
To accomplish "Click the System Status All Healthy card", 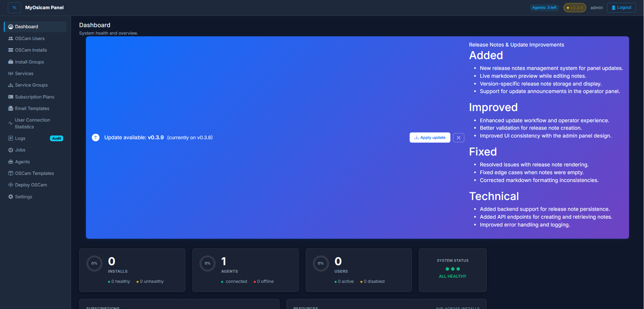I will coord(453,270).
